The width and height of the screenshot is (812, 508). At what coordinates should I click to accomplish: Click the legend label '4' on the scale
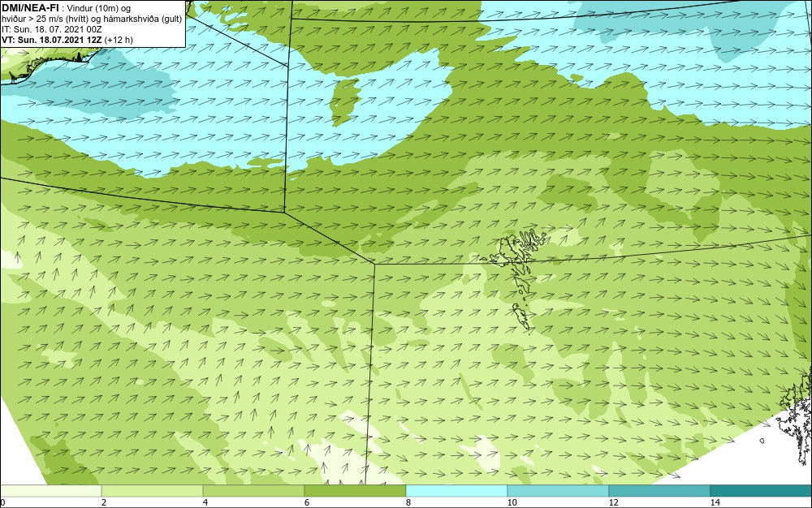point(205,503)
